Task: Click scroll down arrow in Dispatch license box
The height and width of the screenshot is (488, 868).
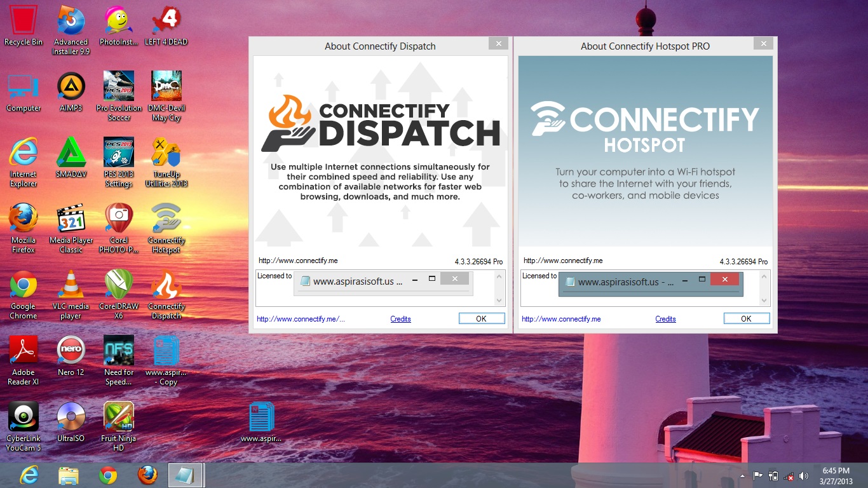Action: point(499,301)
